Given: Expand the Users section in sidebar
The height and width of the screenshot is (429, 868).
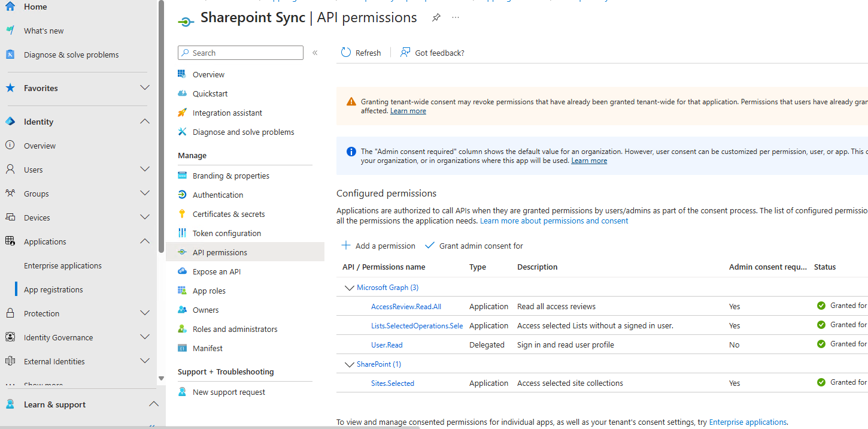Looking at the screenshot, I should tap(144, 170).
